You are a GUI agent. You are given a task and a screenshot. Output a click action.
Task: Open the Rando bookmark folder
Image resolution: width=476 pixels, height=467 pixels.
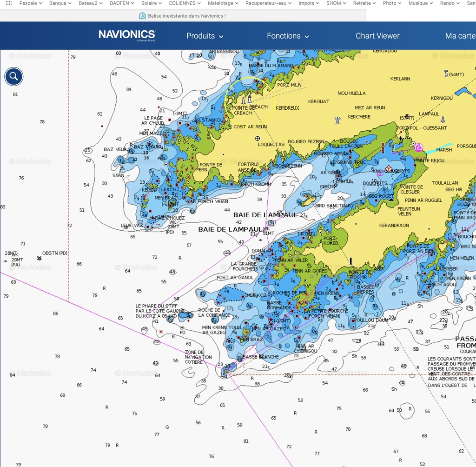point(450,3)
